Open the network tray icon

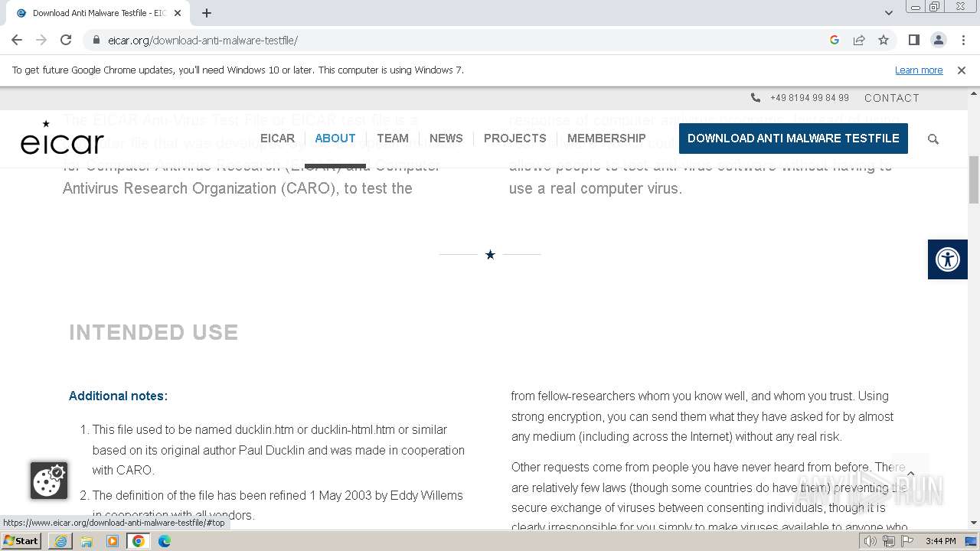point(889,541)
